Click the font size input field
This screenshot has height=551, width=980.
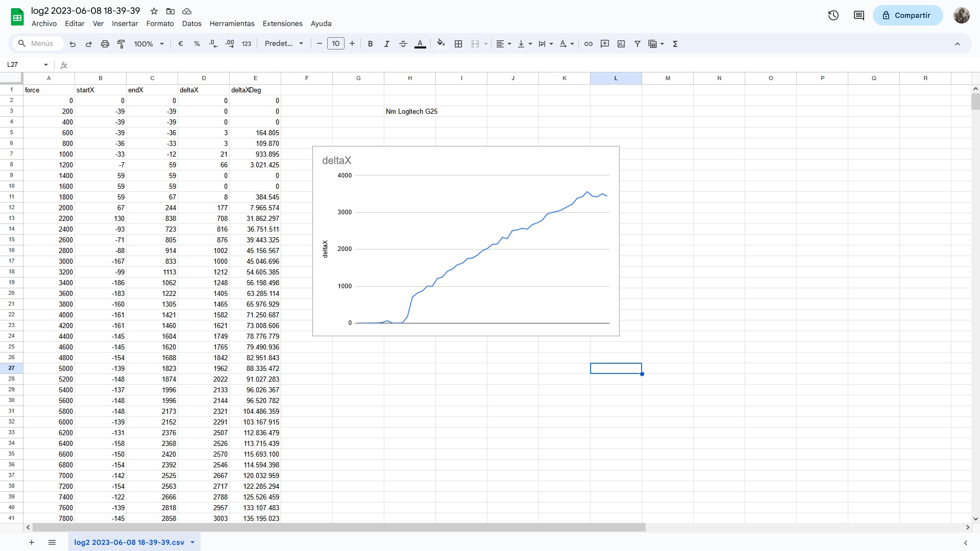pyautogui.click(x=336, y=44)
